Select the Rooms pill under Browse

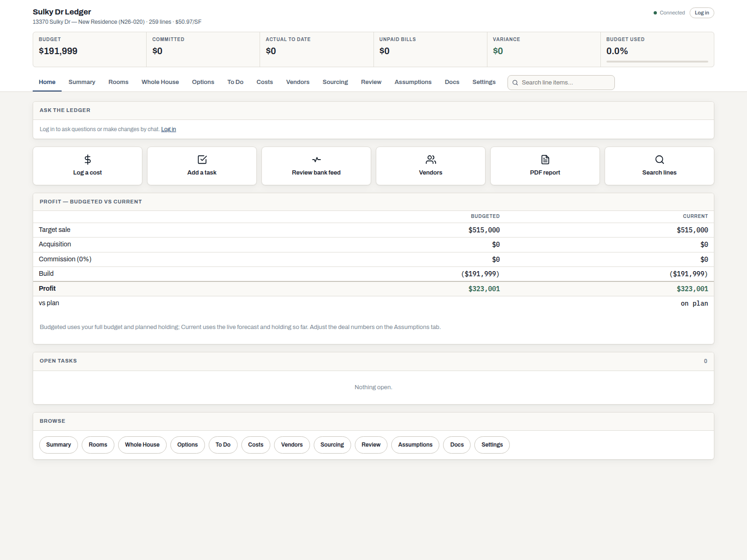pos(98,445)
